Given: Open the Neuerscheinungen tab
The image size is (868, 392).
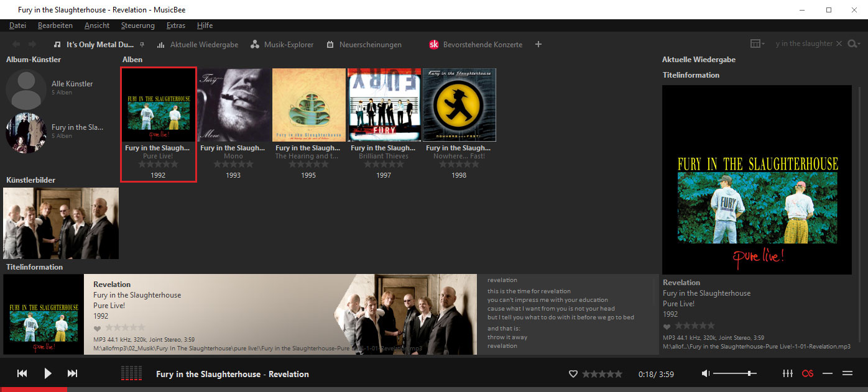Looking at the screenshot, I should (x=364, y=45).
